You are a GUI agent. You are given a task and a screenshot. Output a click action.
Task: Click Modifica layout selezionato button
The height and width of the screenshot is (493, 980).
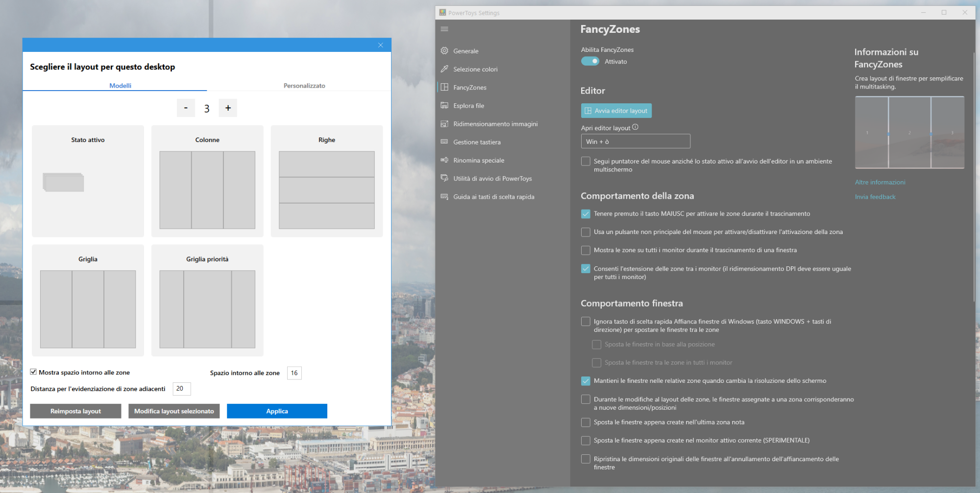(x=174, y=411)
